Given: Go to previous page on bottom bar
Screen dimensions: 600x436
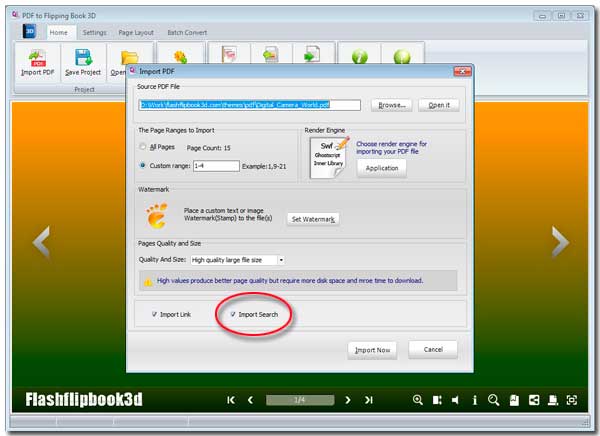Looking at the screenshot, I should click(250, 400).
